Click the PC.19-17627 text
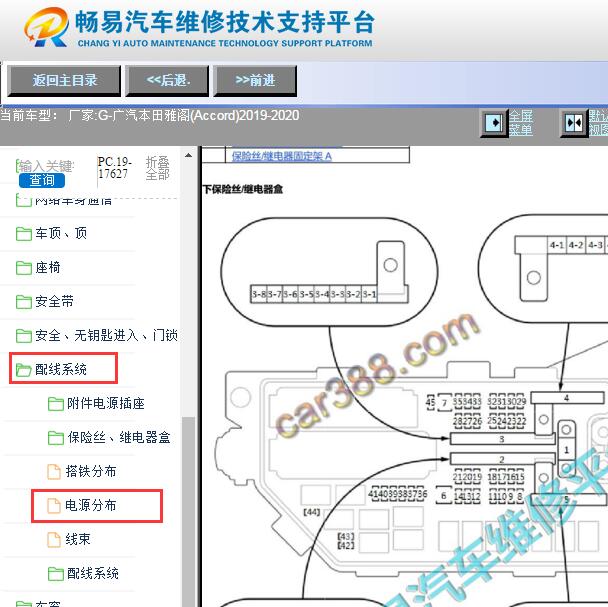 [114, 168]
